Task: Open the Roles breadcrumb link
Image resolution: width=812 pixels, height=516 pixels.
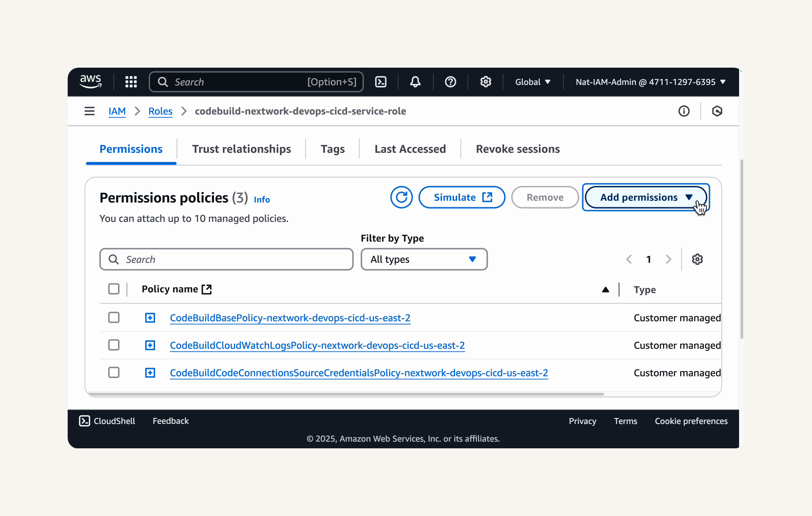Action: tap(160, 111)
